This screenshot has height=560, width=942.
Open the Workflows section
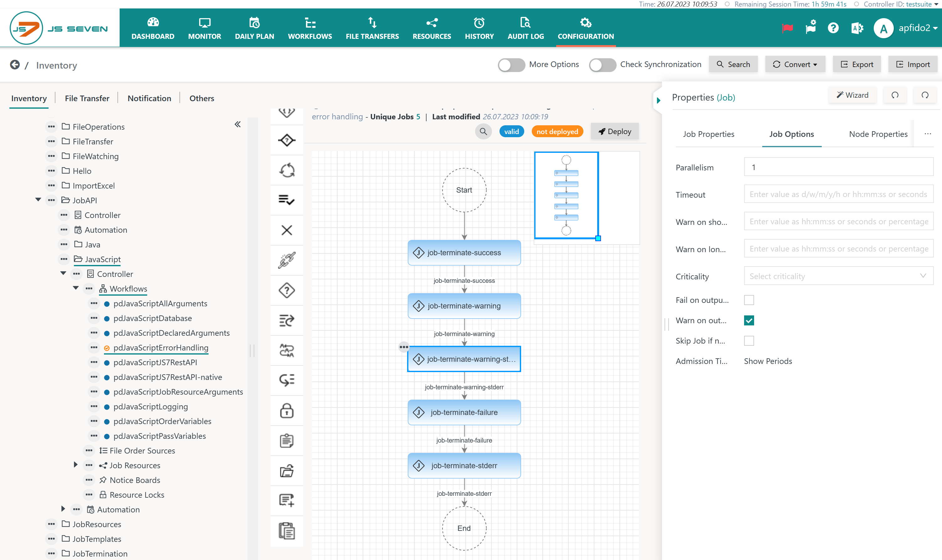click(310, 28)
